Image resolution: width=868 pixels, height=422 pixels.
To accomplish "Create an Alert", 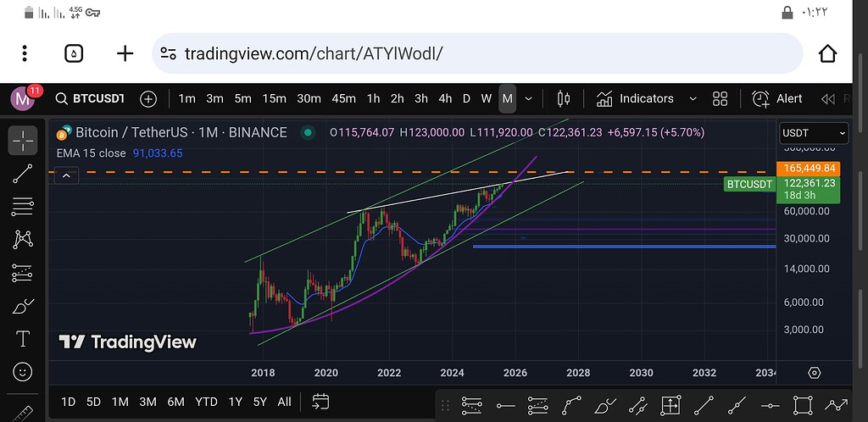I will (776, 99).
